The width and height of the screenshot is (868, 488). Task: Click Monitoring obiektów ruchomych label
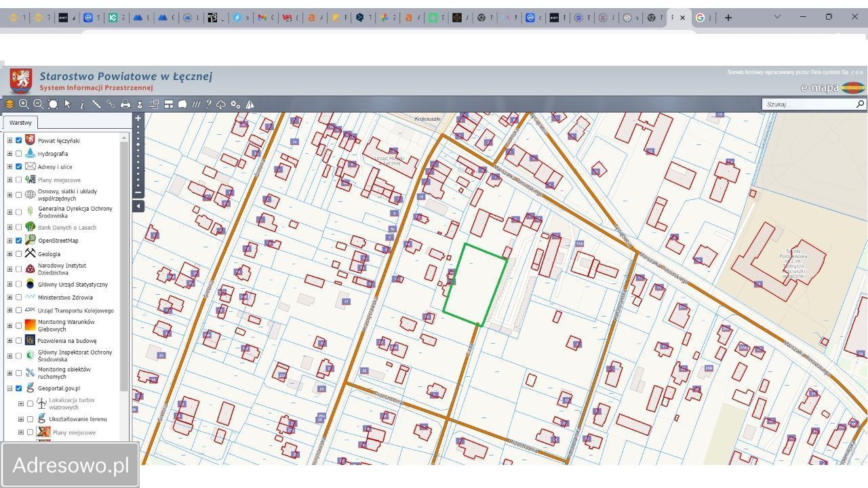tap(64, 373)
